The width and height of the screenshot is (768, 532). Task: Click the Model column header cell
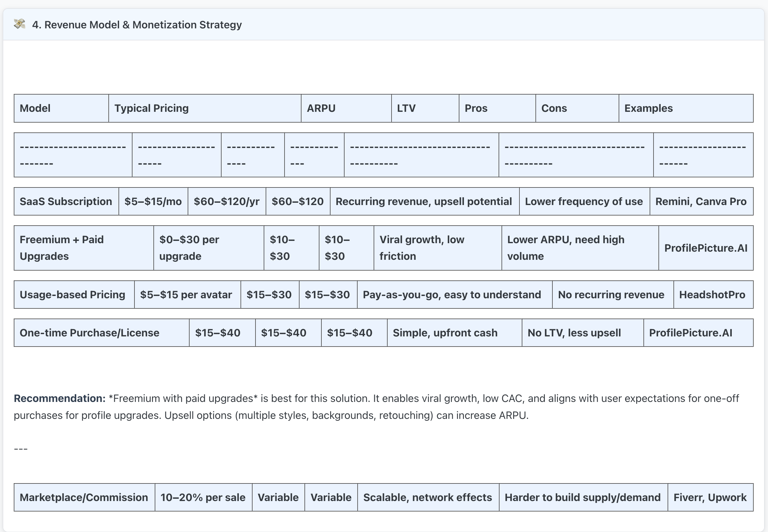61,108
